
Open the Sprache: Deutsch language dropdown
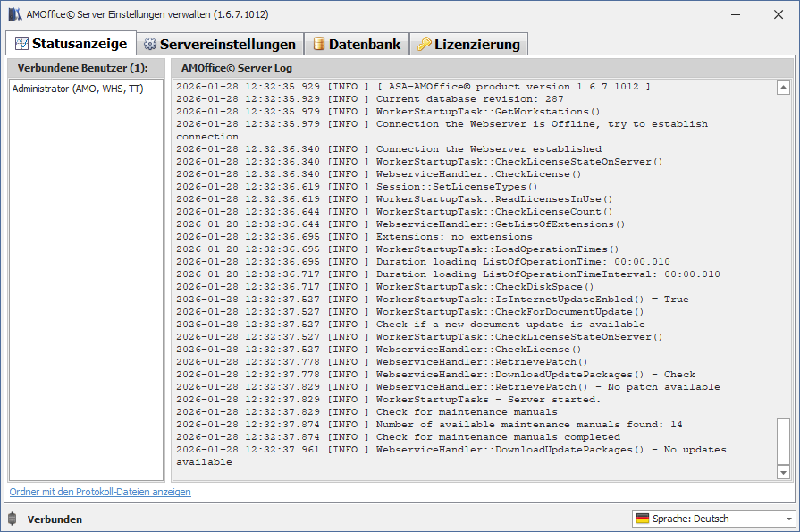pos(712,519)
